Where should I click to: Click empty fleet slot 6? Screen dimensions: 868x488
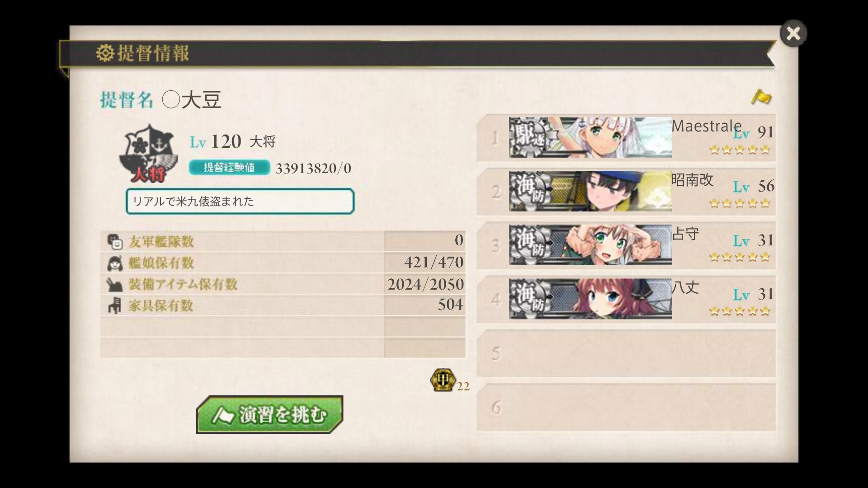pos(626,407)
